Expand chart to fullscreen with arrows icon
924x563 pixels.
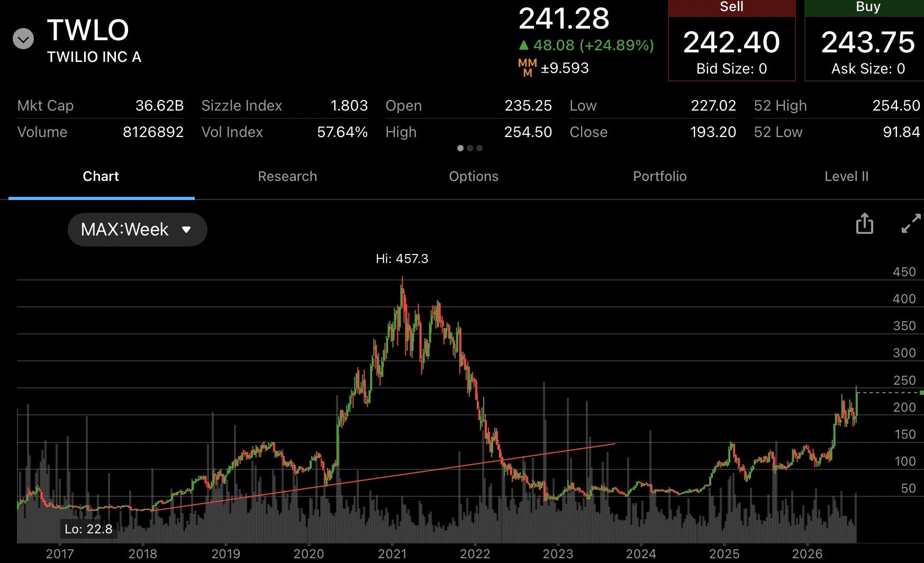tap(911, 223)
